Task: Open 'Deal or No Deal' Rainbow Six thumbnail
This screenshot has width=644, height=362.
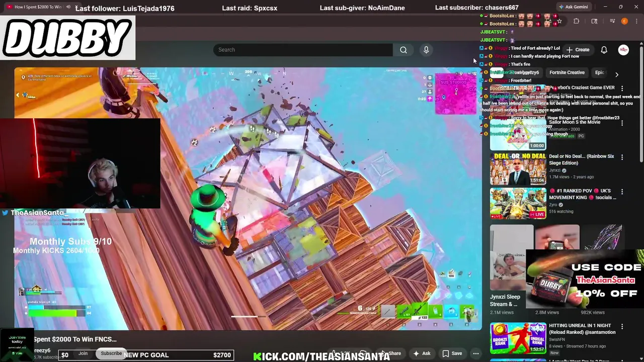Action: (x=518, y=169)
